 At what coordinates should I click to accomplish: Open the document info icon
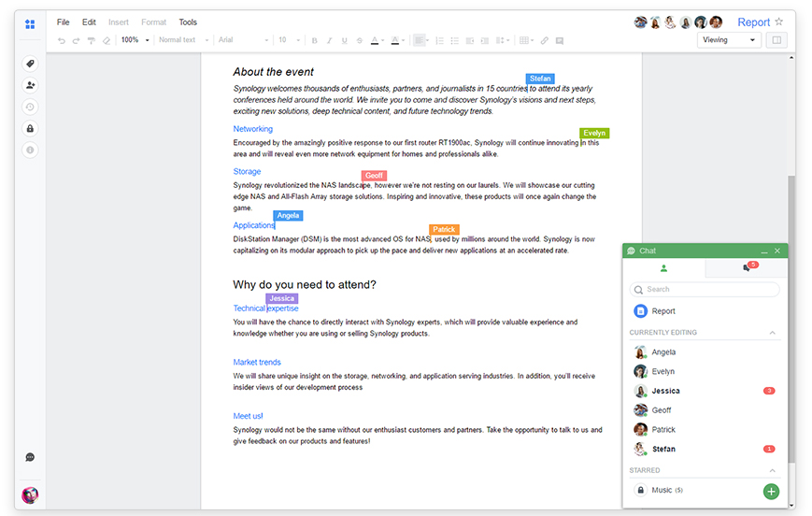pos(30,150)
